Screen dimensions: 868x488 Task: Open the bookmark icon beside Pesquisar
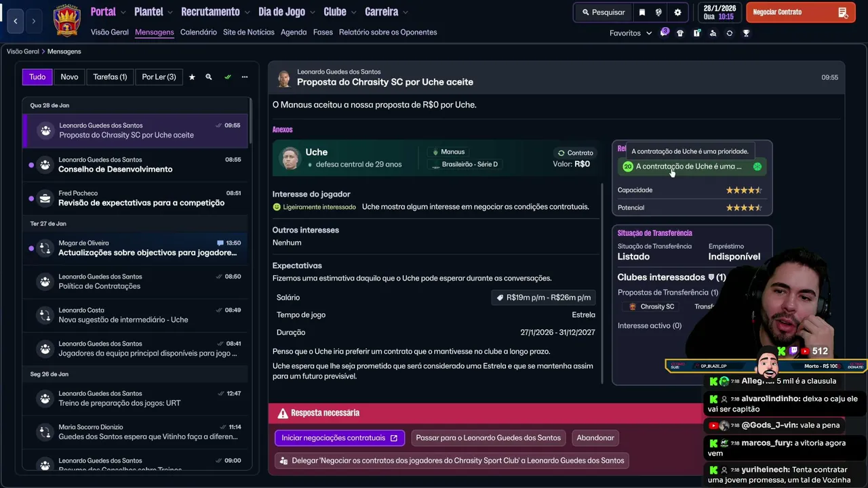pos(642,12)
